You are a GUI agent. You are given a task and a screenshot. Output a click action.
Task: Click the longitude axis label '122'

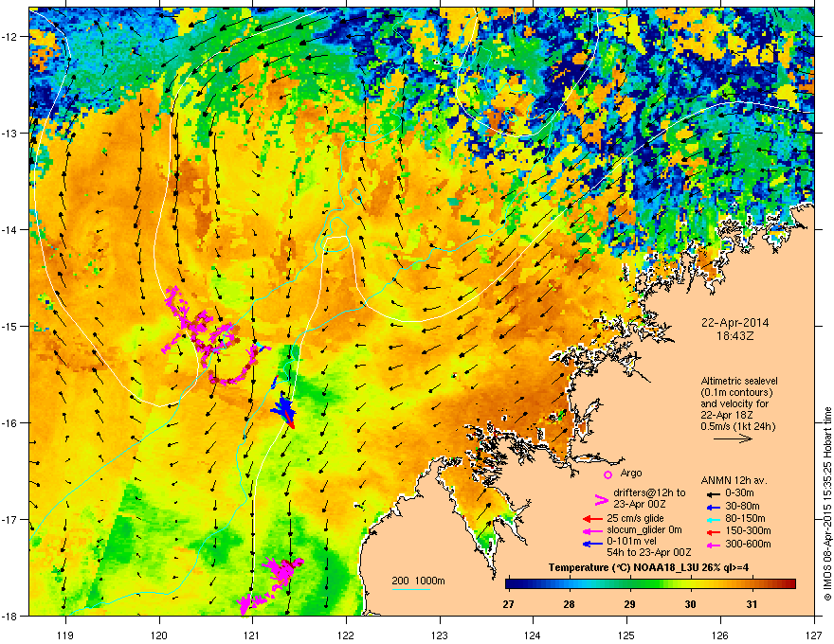click(x=346, y=635)
